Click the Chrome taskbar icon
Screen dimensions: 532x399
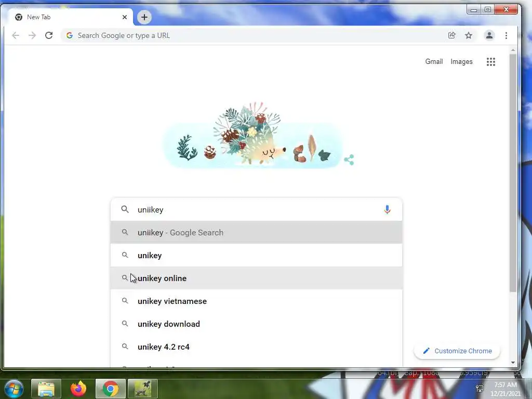pos(111,389)
